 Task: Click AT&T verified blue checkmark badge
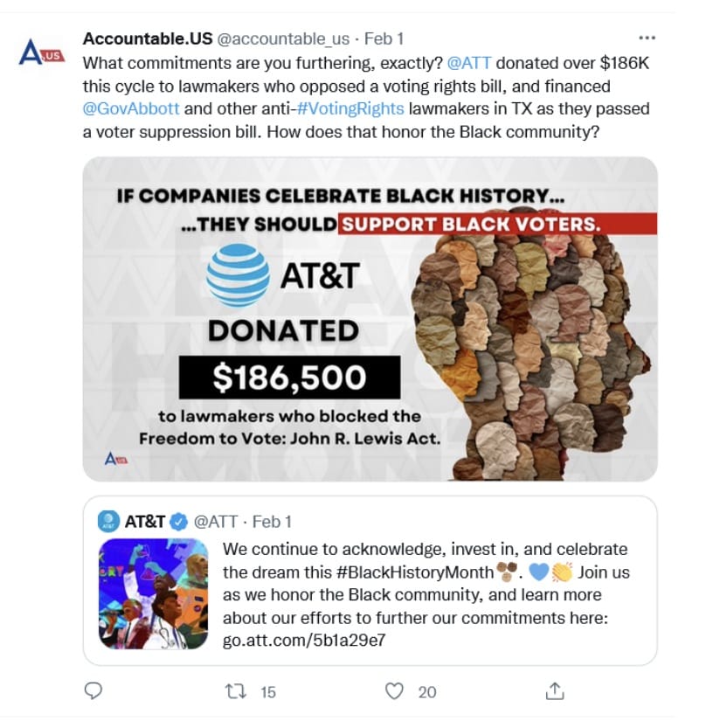point(178,522)
